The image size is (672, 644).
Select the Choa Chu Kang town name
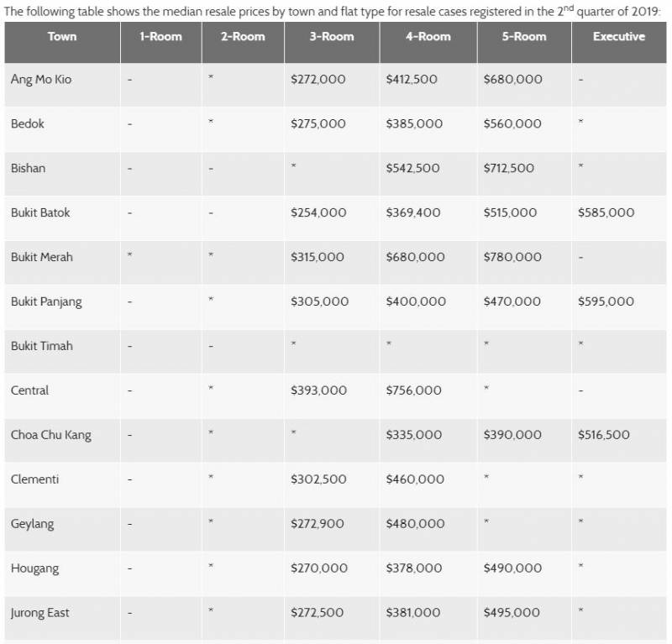51,435
